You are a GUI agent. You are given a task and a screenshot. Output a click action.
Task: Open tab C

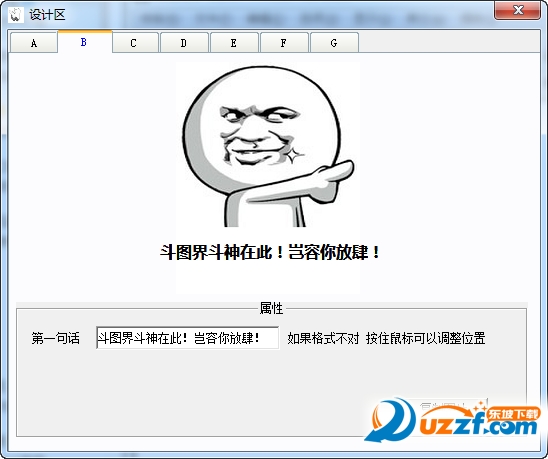135,43
